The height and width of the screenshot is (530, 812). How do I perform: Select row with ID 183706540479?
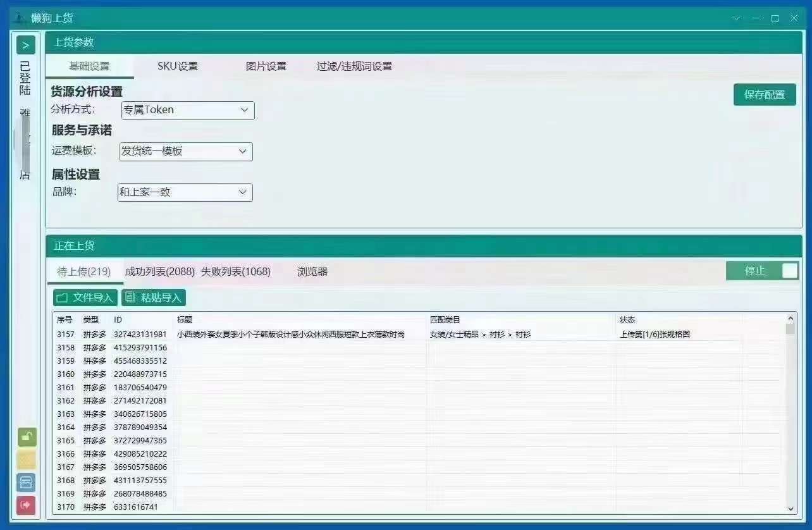click(x=420, y=387)
